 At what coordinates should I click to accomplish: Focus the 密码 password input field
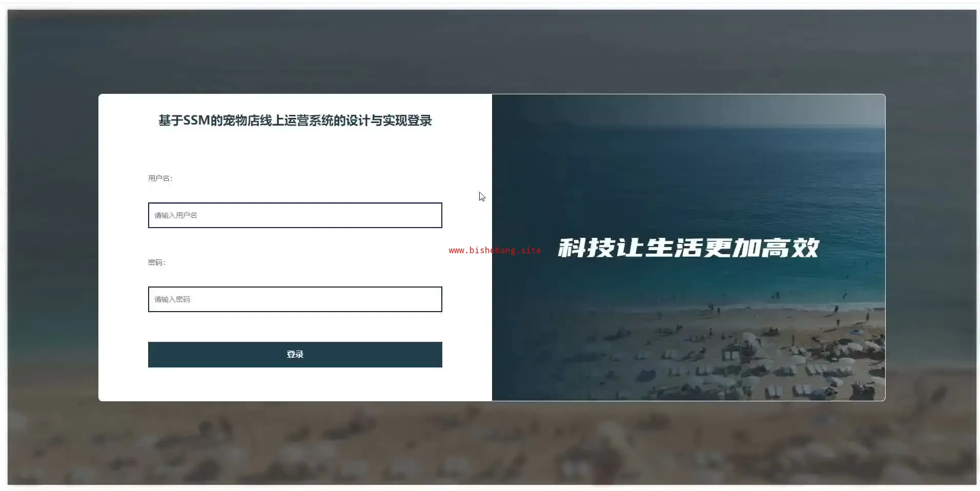295,299
